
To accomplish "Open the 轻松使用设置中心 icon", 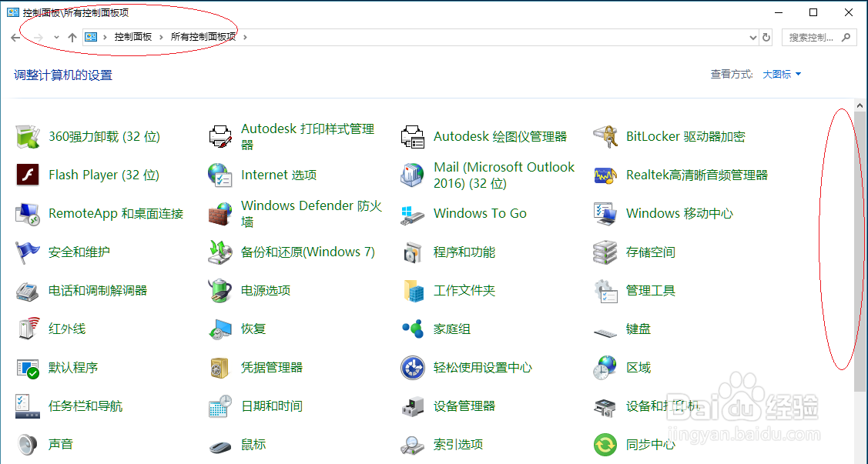I will [x=413, y=368].
